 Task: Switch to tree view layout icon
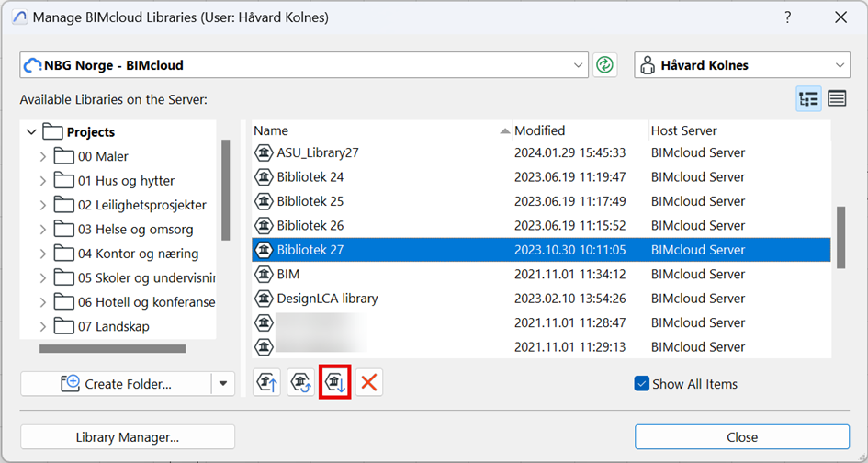[x=809, y=99]
